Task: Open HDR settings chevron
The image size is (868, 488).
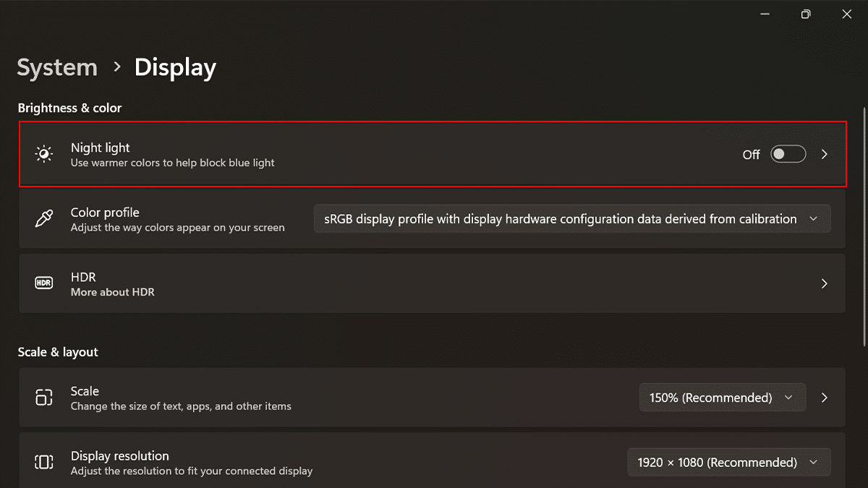Action: (825, 283)
